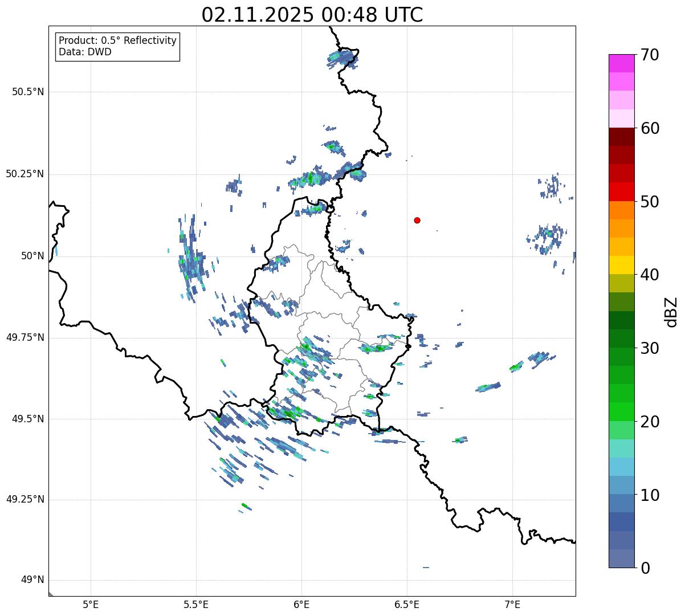Image resolution: width=685 pixels, height=616 pixels.
Task: Click the 50°N latitude label
Action: coord(32,256)
